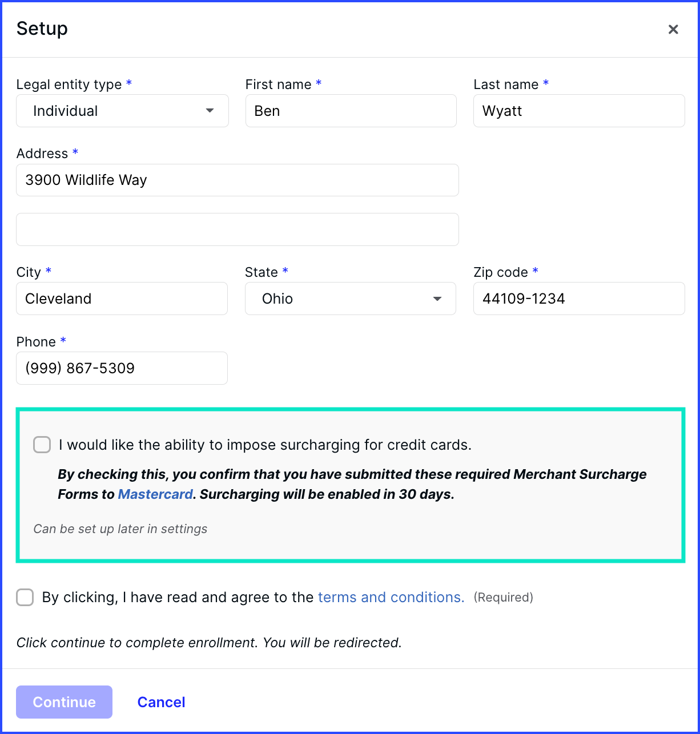Click the State dropdown chevron arrow
Screen dimensions: 700x734
437,299
